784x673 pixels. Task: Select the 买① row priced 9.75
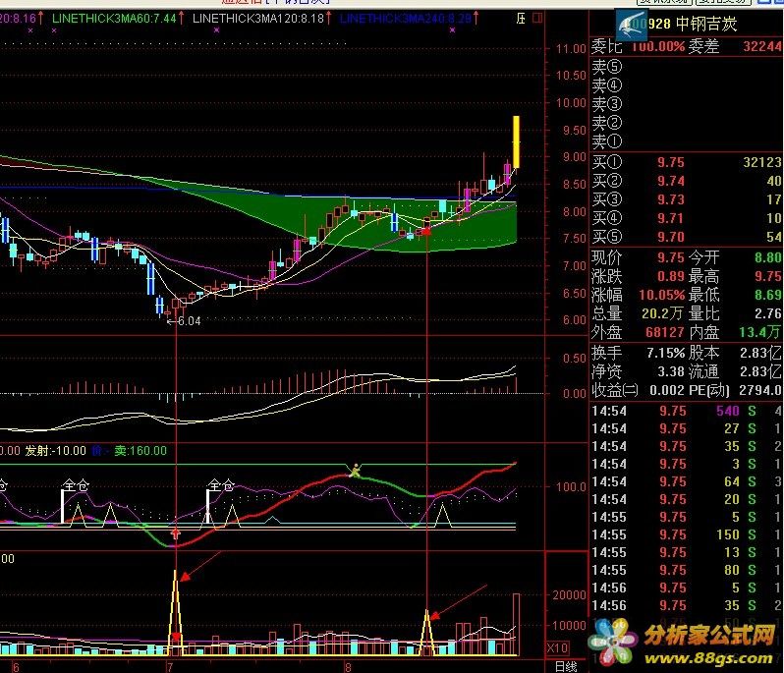687,162
